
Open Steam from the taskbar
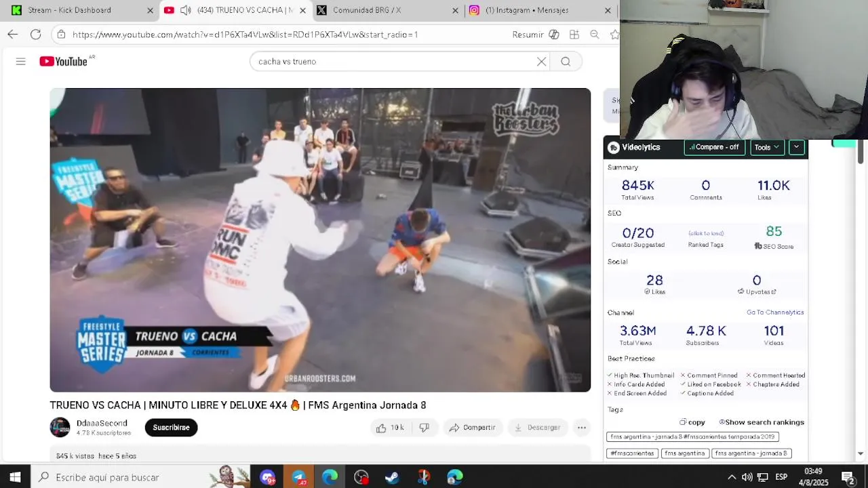point(392,477)
